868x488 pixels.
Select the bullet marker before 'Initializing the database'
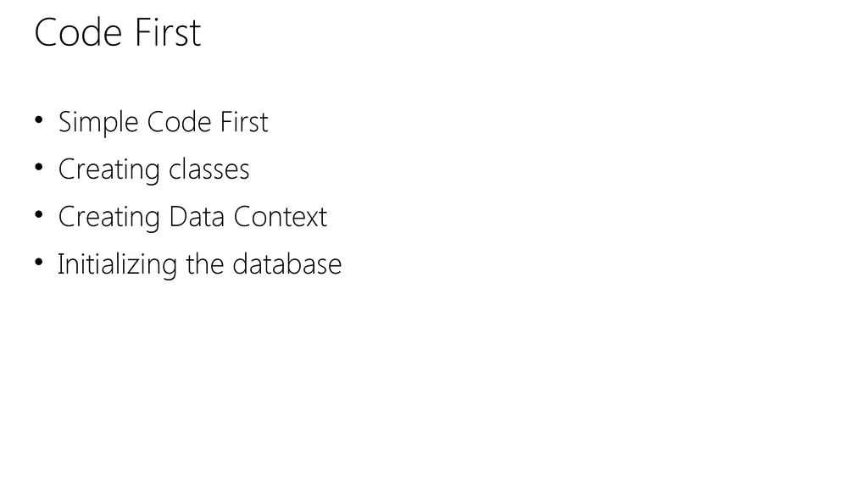tap(39, 263)
